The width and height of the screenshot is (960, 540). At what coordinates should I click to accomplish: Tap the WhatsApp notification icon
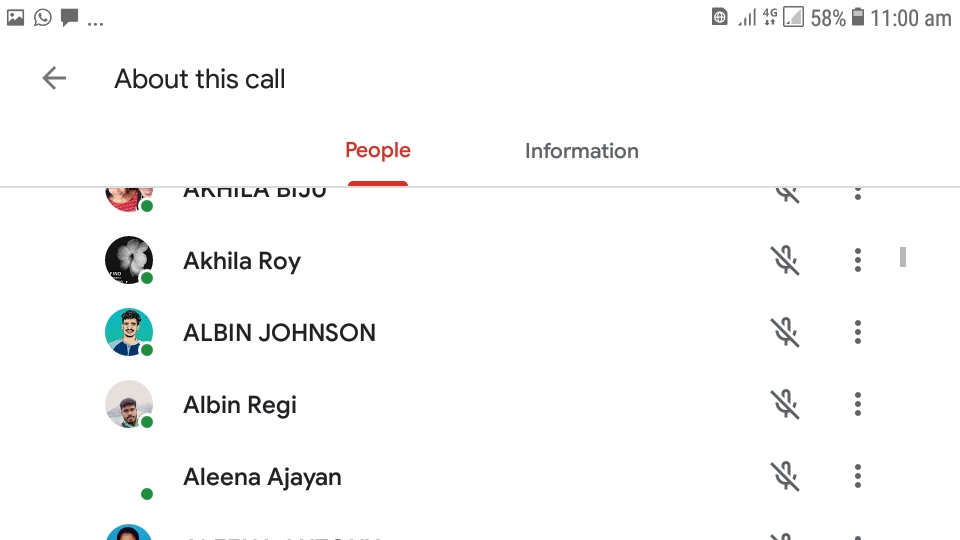click(x=42, y=17)
